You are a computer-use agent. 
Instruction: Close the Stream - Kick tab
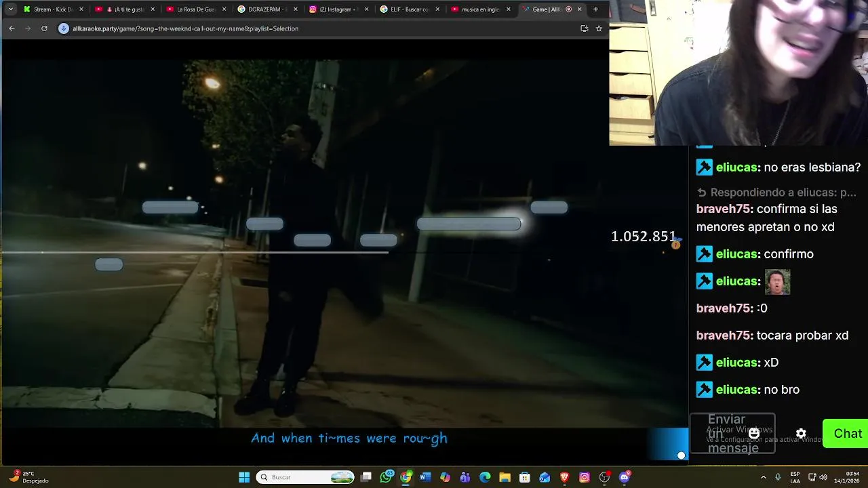pos(81,9)
